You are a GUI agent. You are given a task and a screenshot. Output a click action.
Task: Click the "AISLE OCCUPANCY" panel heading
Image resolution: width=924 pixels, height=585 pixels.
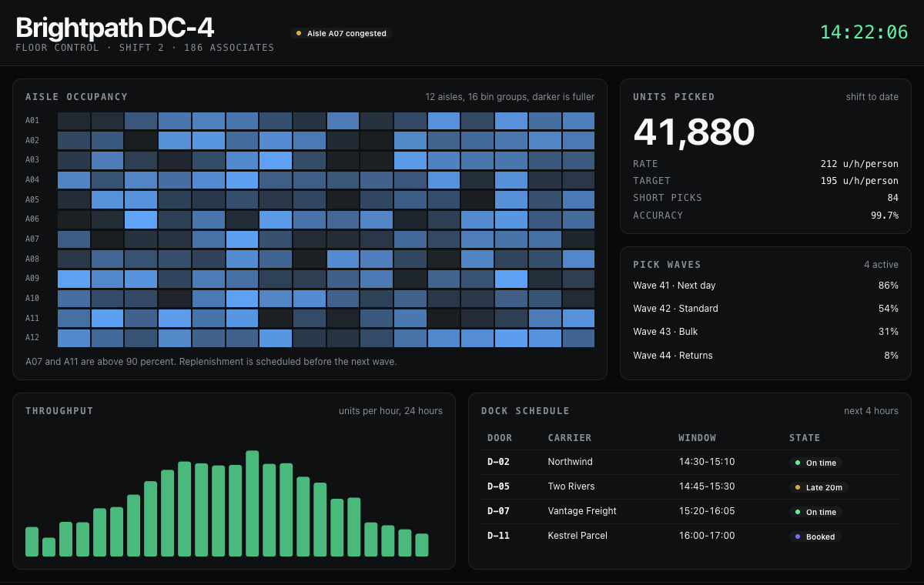[76, 97]
